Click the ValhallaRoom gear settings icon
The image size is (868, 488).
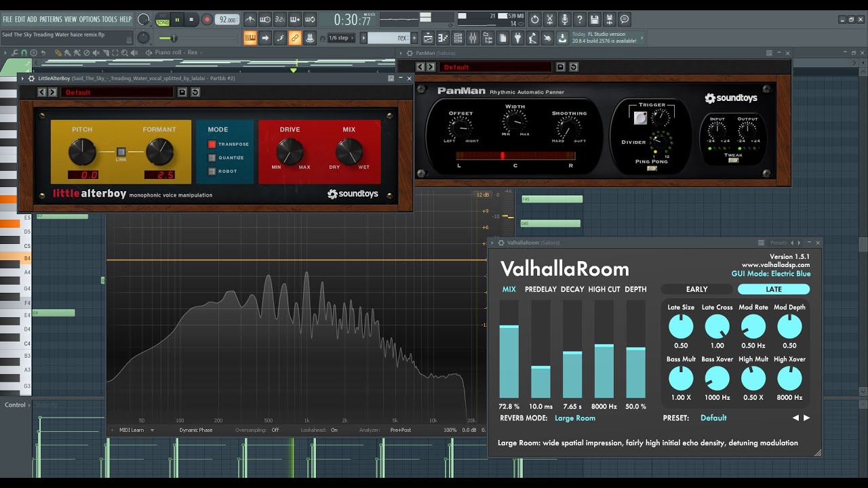500,243
